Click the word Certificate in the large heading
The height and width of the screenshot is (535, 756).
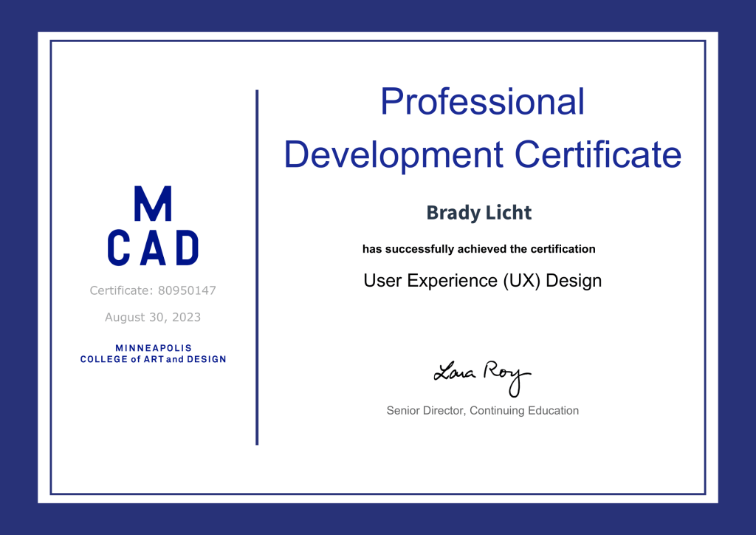coord(597,154)
